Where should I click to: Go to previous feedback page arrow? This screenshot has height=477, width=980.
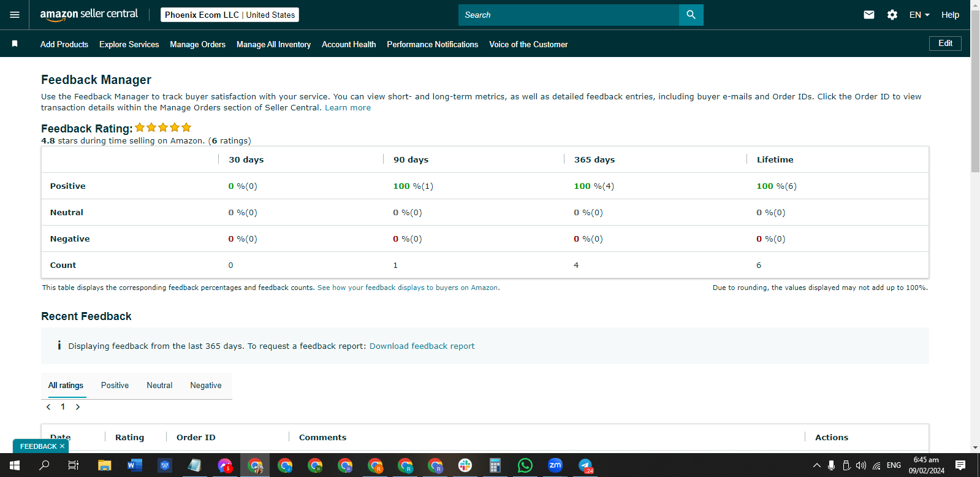48,406
